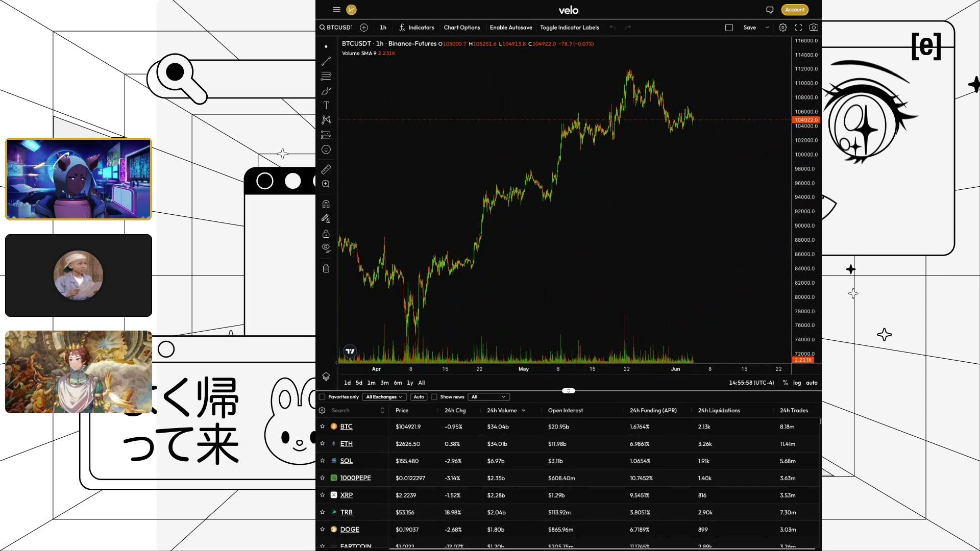Open the hamburger menu in Velo header

pos(336,10)
